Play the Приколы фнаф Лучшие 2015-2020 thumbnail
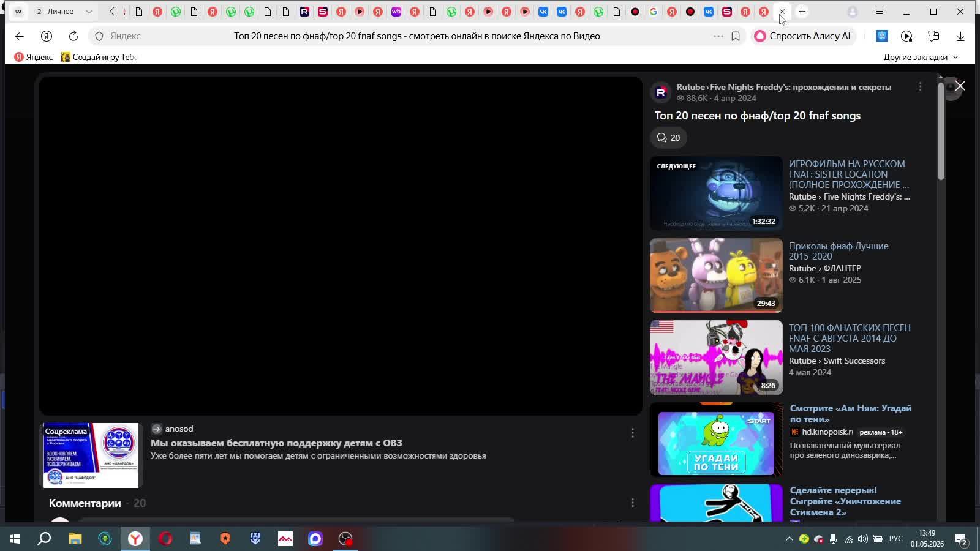Viewport: 980px width, 551px height. click(716, 275)
